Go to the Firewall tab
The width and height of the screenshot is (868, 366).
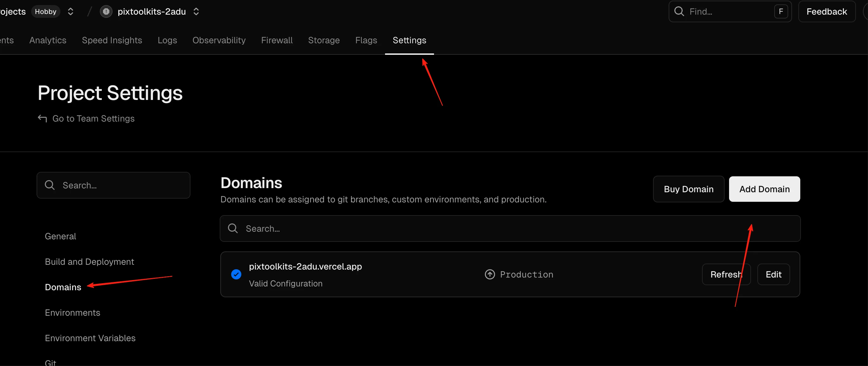277,40
